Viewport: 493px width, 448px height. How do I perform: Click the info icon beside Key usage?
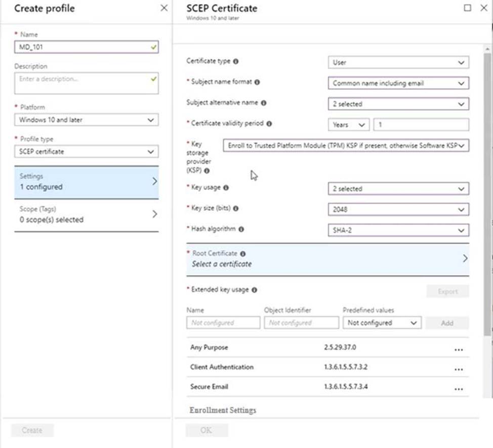(226, 188)
